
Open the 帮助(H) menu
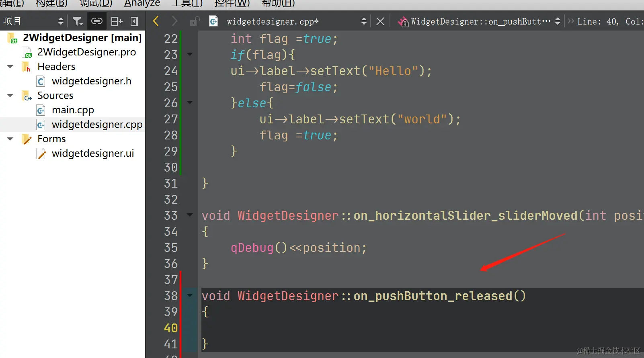click(278, 4)
